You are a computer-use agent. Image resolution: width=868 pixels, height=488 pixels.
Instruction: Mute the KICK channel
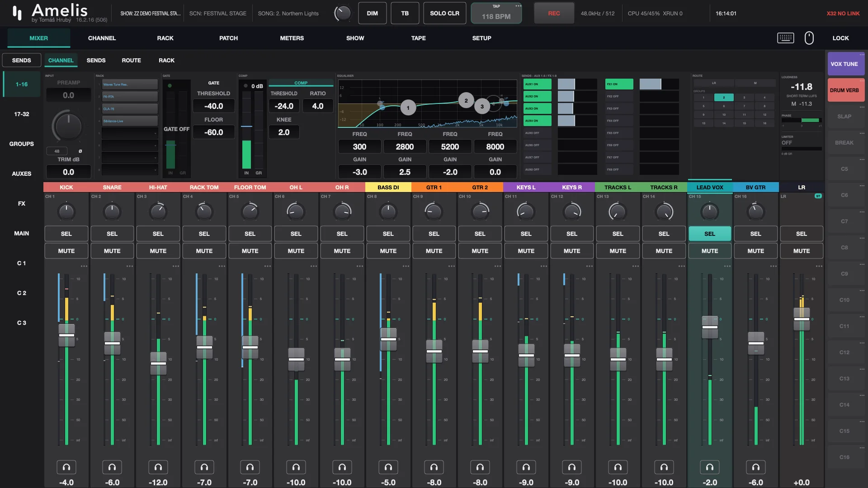point(66,251)
